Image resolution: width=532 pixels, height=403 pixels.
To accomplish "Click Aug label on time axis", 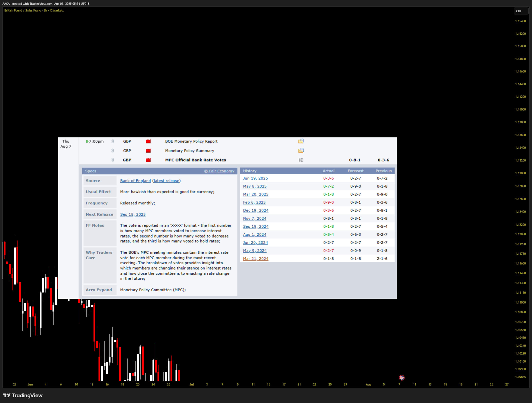I will point(368,384).
